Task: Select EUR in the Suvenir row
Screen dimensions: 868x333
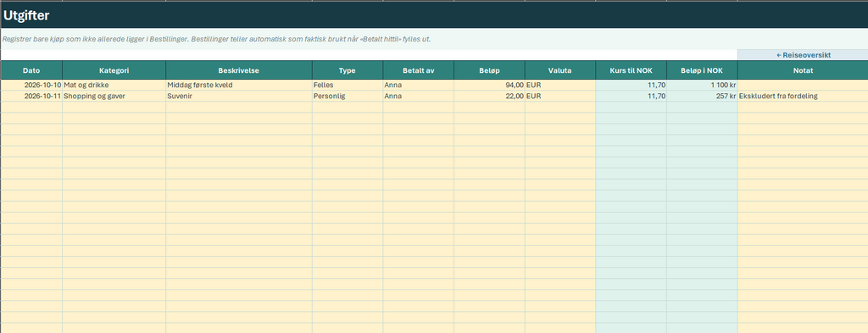Action: click(x=560, y=97)
